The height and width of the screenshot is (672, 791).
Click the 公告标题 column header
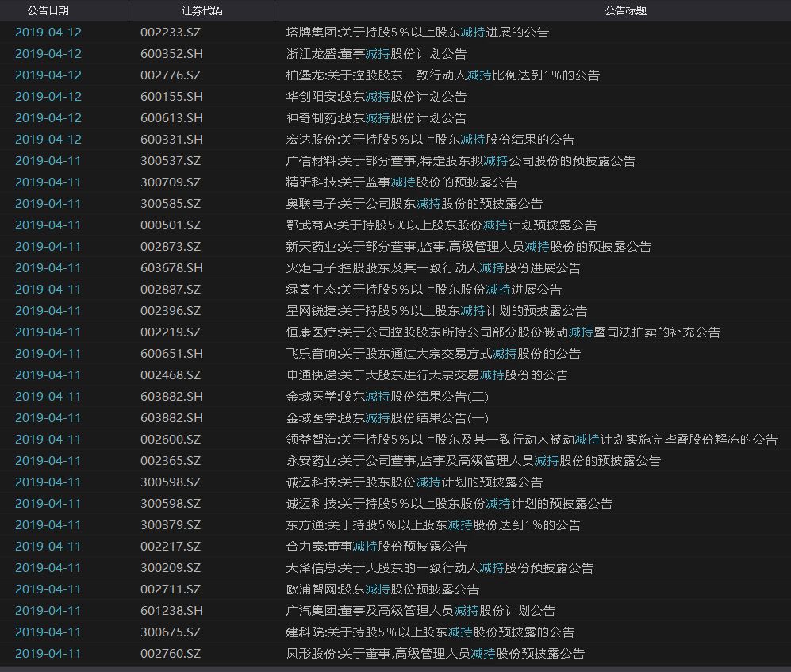point(625,11)
